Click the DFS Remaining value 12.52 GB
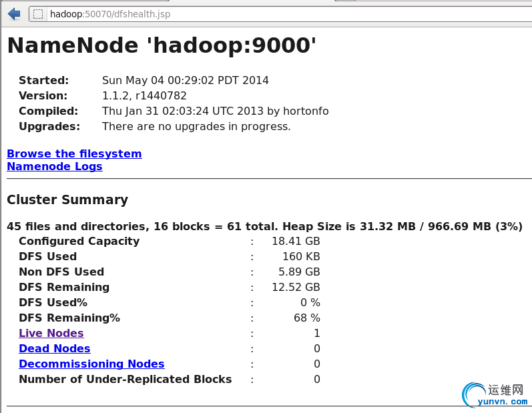Image resolution: width=532 pixels, height=413 pixels. point(296,287)
